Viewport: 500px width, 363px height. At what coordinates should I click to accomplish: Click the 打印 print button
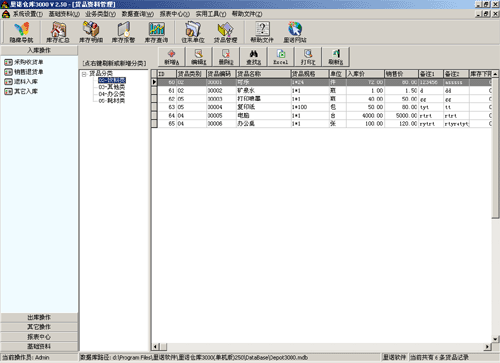pos(308,57)
